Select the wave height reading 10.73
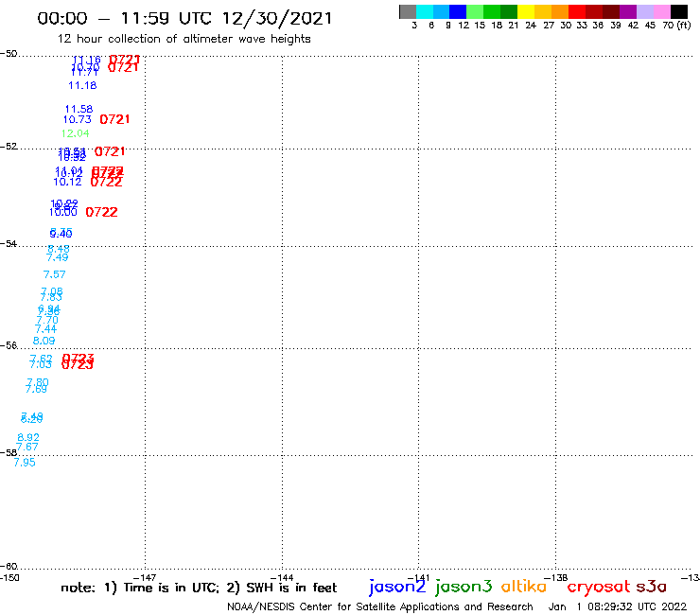The width and height of the screenshot is (700, 615). click(x=78, y=119)
